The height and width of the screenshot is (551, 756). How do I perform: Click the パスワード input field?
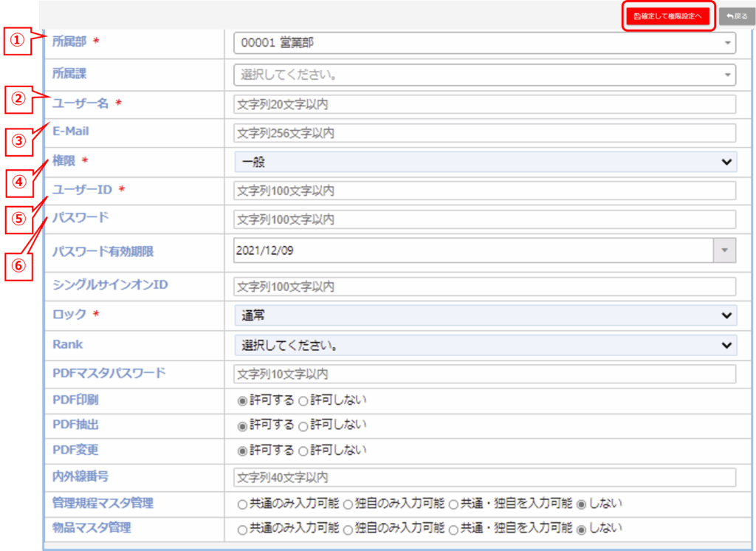484,219
